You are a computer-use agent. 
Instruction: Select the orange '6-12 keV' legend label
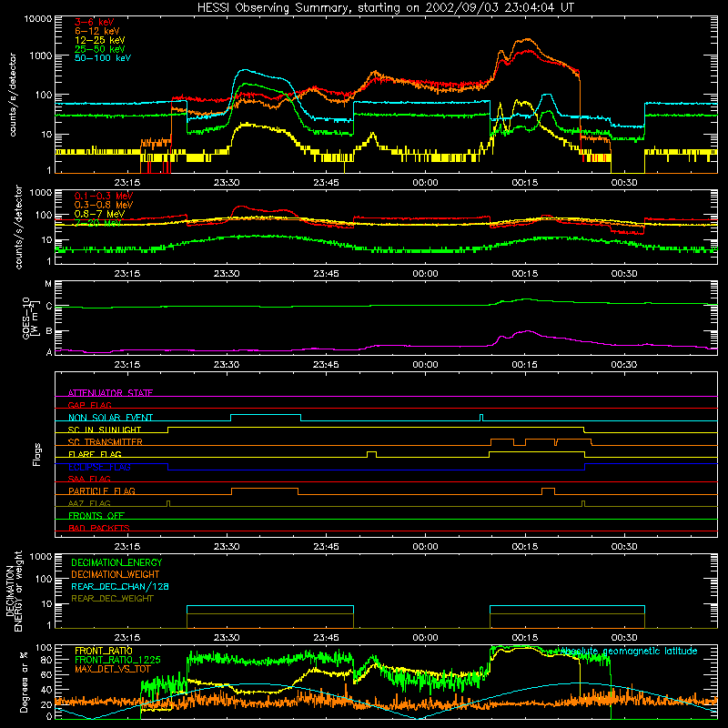[x=97, y=31]
